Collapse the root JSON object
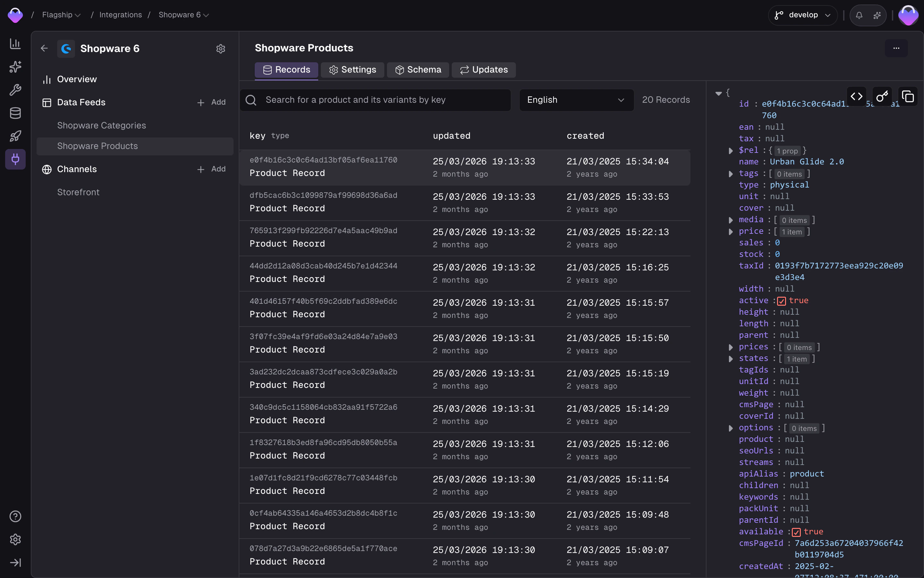This screenshot has height=578, width=924. 719,93
